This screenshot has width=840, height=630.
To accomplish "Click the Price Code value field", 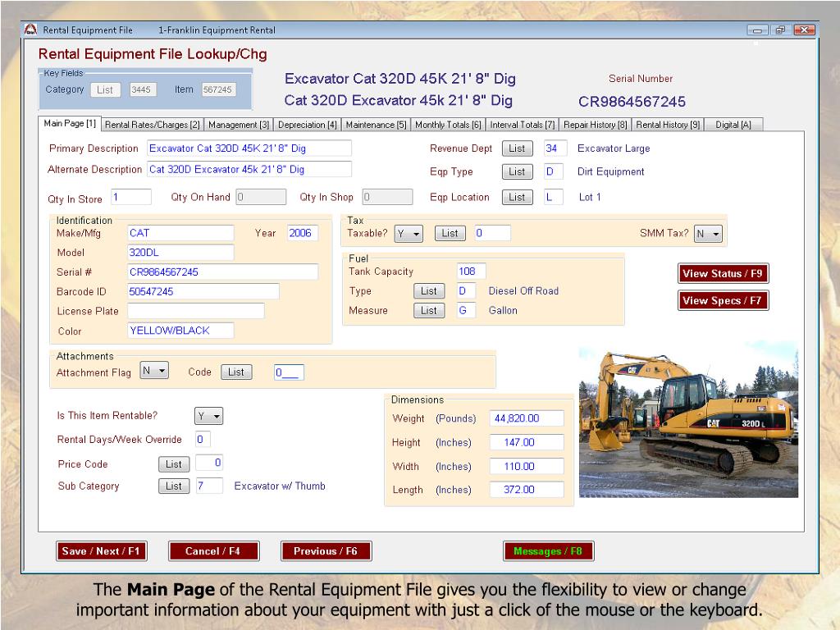I will coord(209,463).
